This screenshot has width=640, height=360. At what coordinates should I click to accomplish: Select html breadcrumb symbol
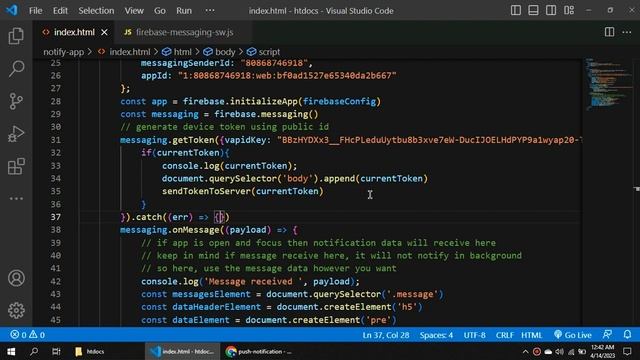pyautogui.click(x=182, y=52)
